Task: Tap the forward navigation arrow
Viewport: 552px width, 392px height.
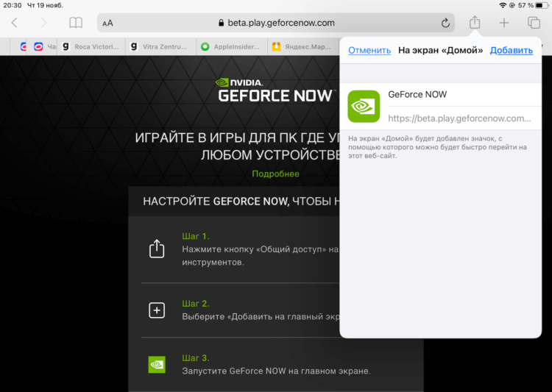Action: (43, 23)
